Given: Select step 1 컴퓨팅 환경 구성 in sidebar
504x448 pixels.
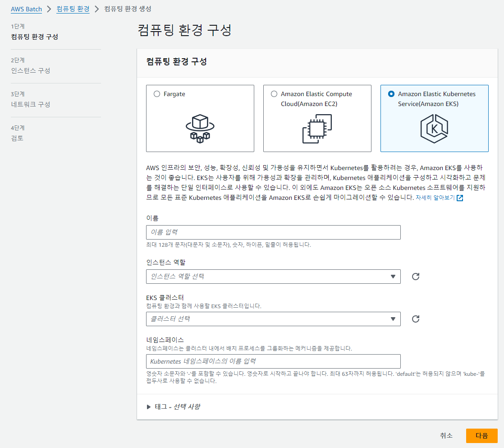Looking at the screenshot, I should pos(34,37).
